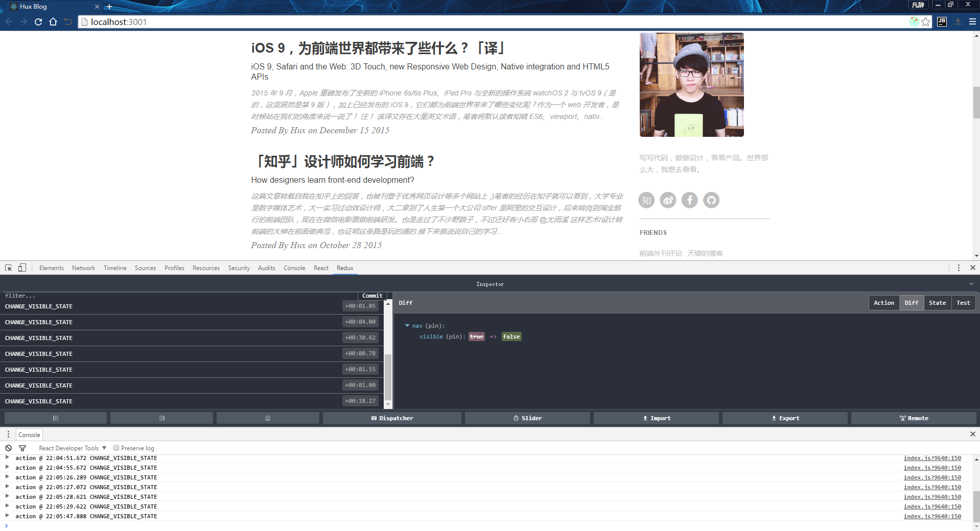This screenshot has height=531, width=980.
Task: Open the Redux Dispatcher
Action: click(392, 418)
